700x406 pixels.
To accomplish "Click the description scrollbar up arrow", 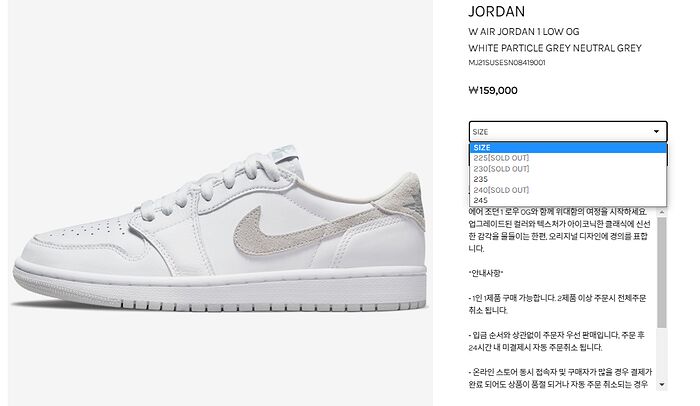I will pyautogui.click(x=662, y=212).
